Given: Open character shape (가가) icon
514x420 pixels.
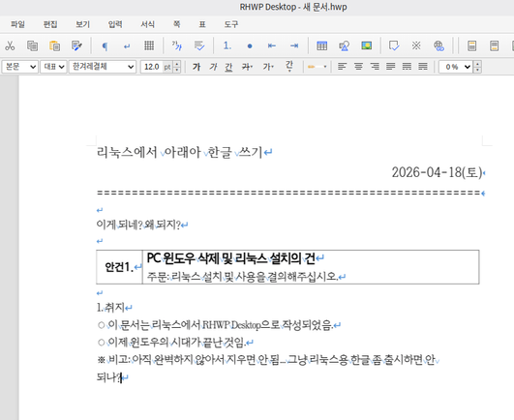Looking at the screenshot, I should click(177, 45).
